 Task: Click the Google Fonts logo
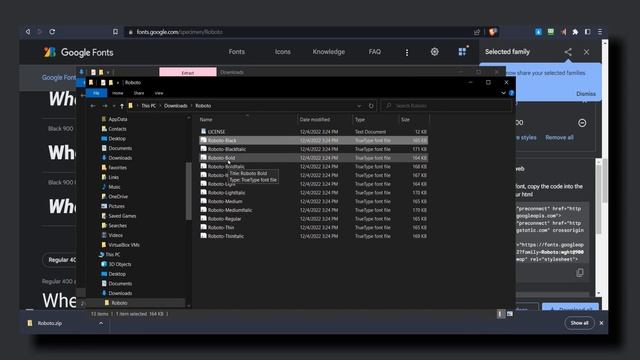pos(79,52)
